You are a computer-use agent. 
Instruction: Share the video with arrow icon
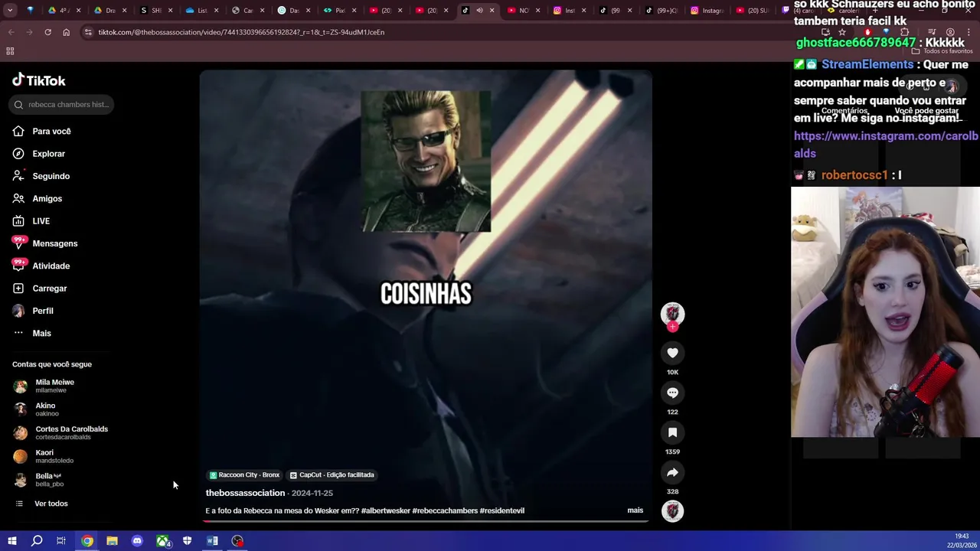[672, 472]
